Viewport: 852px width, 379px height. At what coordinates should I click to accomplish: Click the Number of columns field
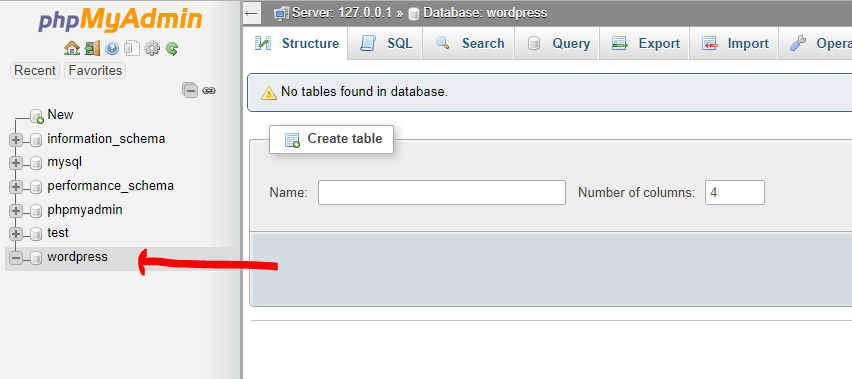tap(735, 193)
